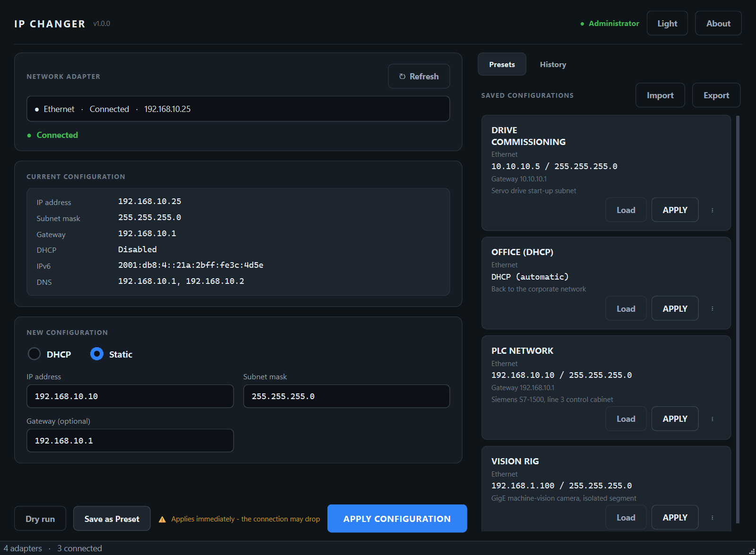
Task: Click the IP CHANGER app title
Action: [x=50, y=24]
